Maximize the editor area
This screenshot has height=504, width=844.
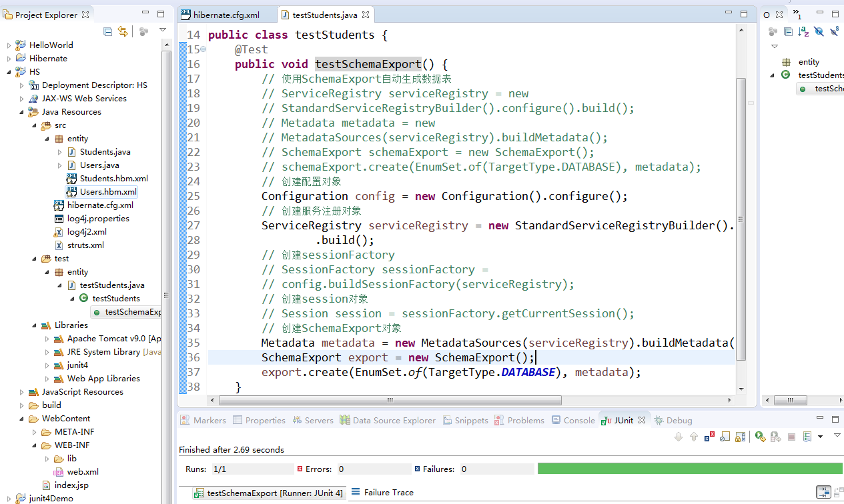[x=745, y=14]
